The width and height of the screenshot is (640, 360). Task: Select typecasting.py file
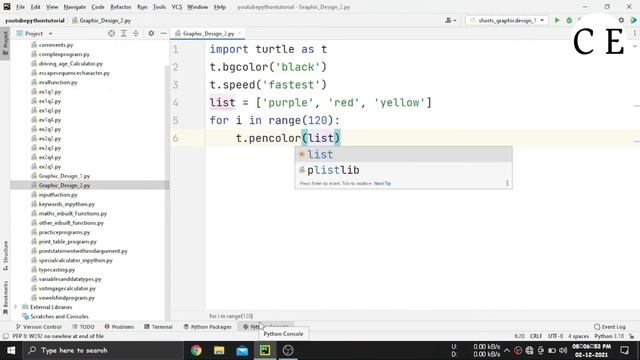[x=57, y=270]
